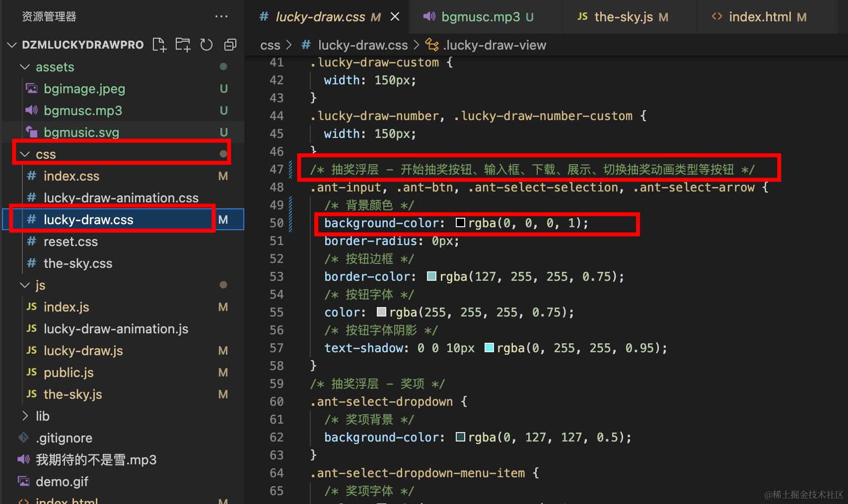The width and height of the screenshot is (848, 504).
Task: Close the lucky-draw.css editor tab
Action: coord(395,16)
